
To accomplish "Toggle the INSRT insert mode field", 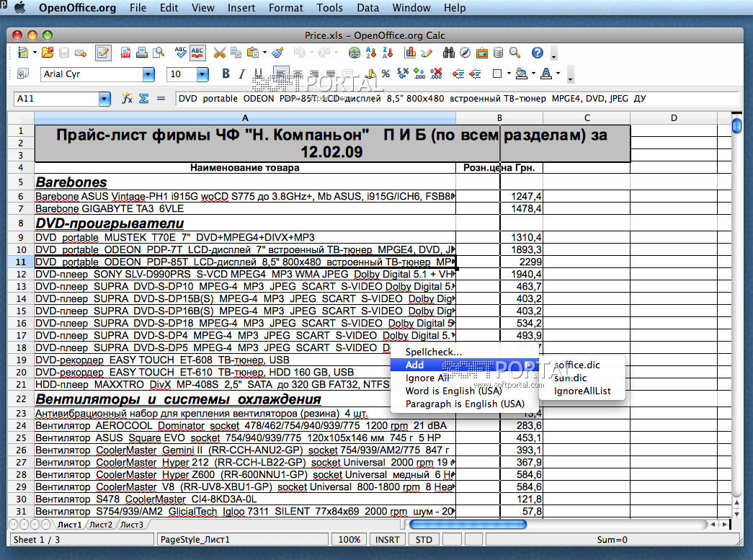I will point(387,540).
